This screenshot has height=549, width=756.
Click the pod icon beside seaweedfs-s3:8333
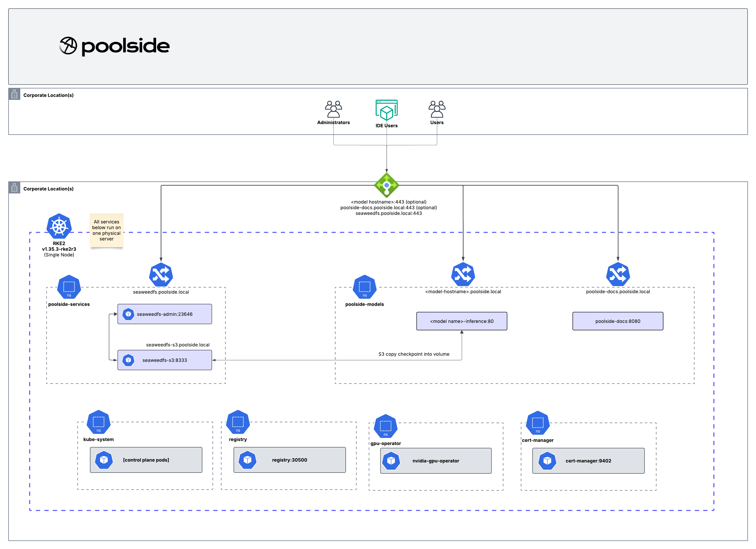pos(128,360)
